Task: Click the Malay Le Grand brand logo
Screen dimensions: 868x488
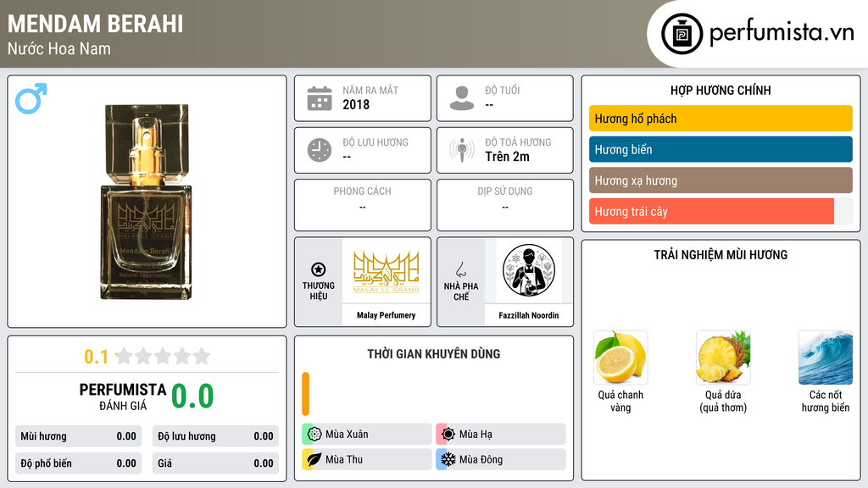Action: [387, 271]
